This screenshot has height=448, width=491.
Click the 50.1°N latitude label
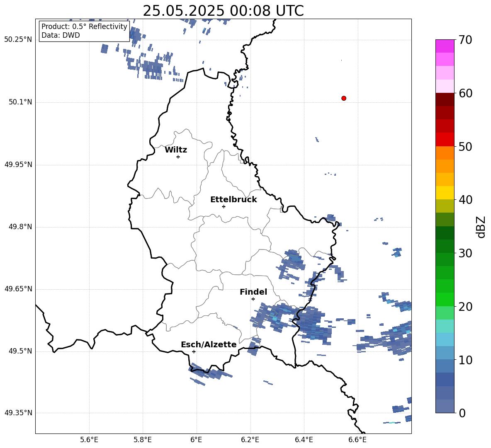[x=20, y=102]
